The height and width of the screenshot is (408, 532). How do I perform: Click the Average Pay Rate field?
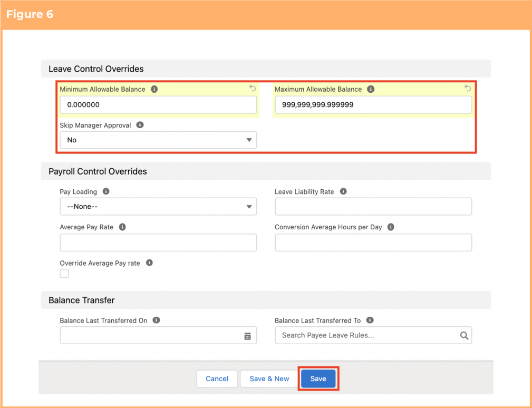point(159,242)
